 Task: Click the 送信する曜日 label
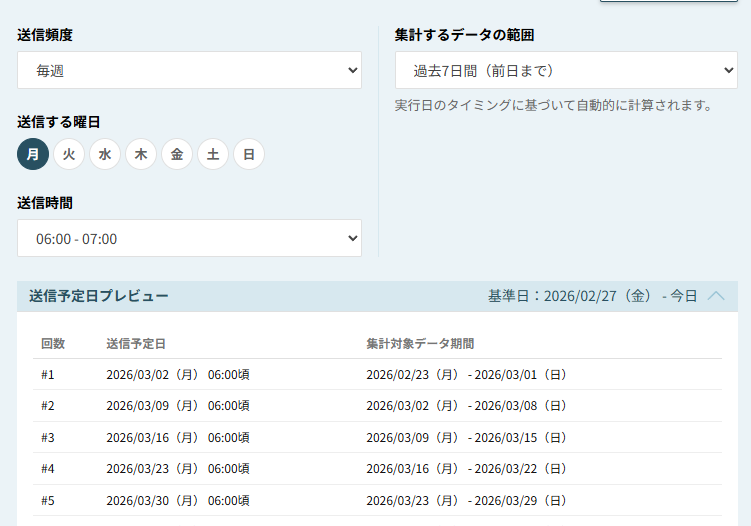pyautogui.click(x=58, y=122)
